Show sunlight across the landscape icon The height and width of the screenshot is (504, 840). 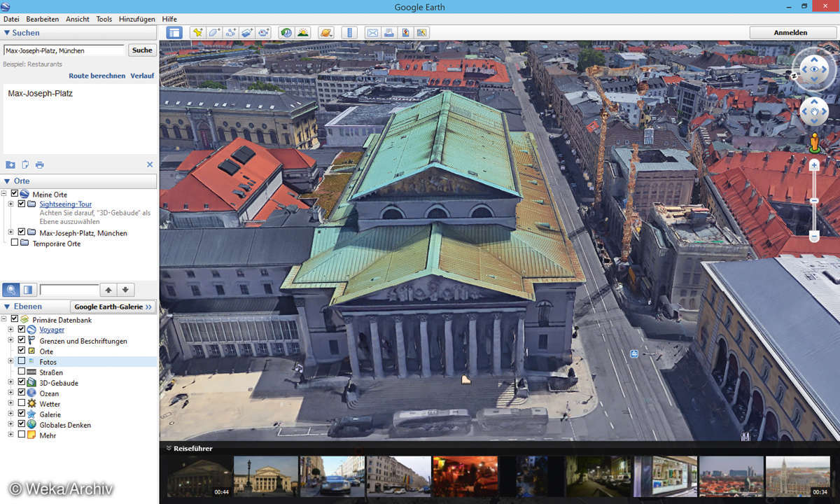click(x=303, y=32)
